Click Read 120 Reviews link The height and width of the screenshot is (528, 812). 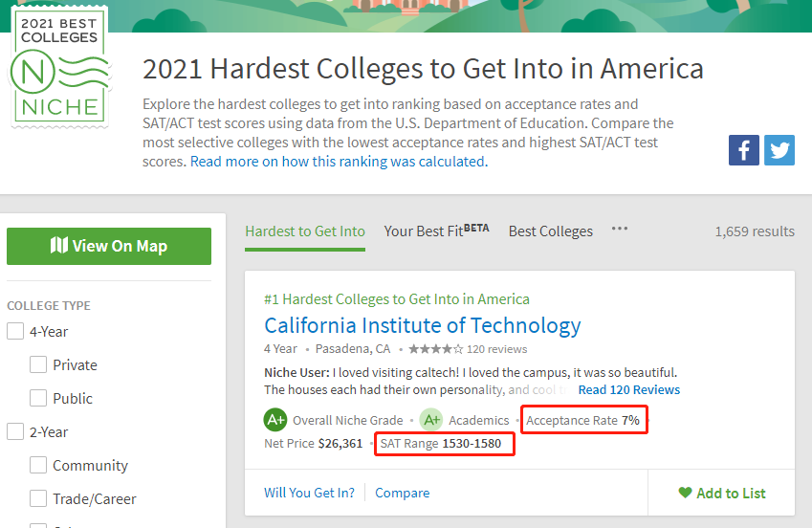(628, 390)
